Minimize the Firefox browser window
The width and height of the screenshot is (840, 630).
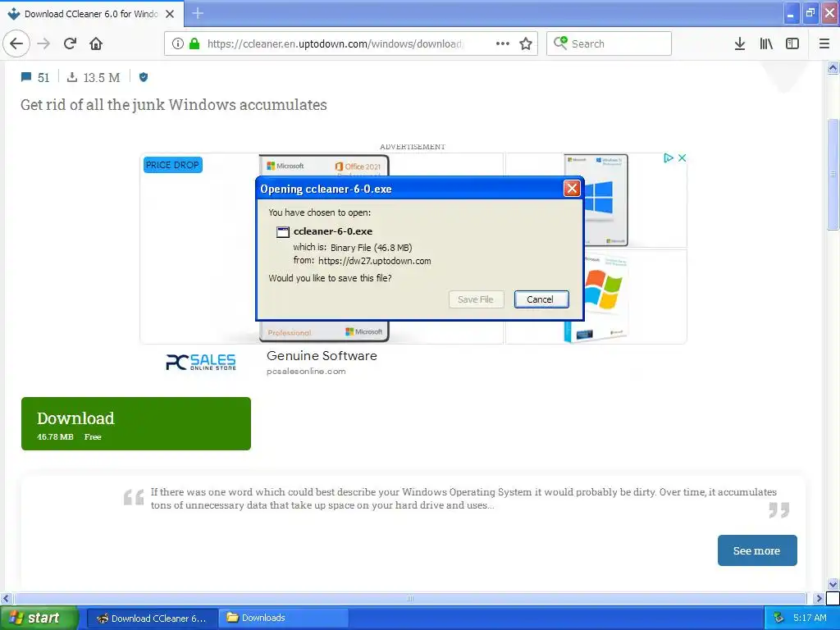(x=791, y=13)
